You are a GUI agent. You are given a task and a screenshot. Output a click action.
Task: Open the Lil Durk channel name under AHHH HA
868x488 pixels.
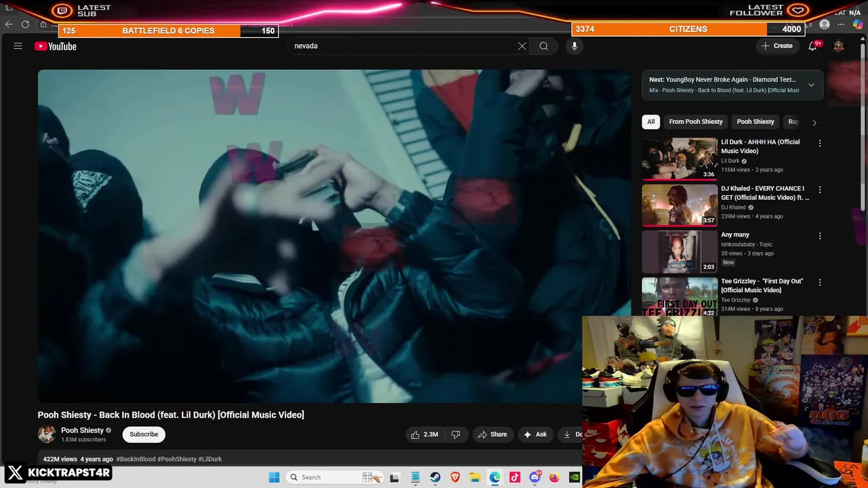730,161
